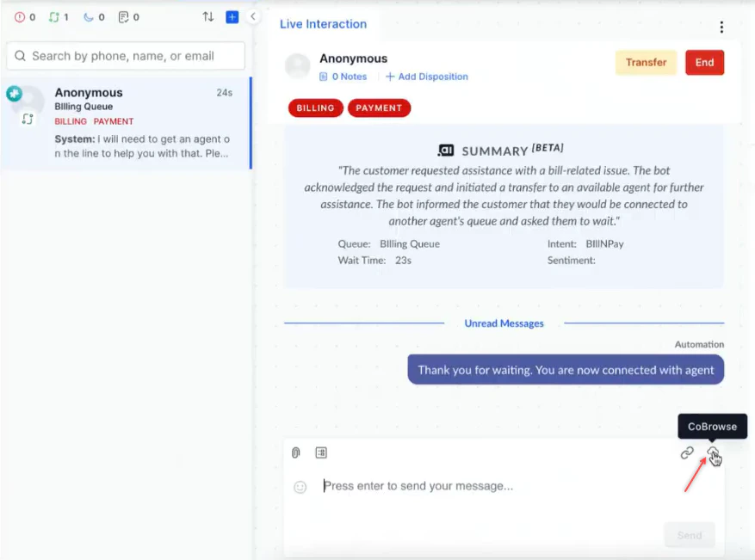Screen dimensions: 755x560
Task: Insert a link using the link icon
Action: pyautogui.click(x=688, y=453)
